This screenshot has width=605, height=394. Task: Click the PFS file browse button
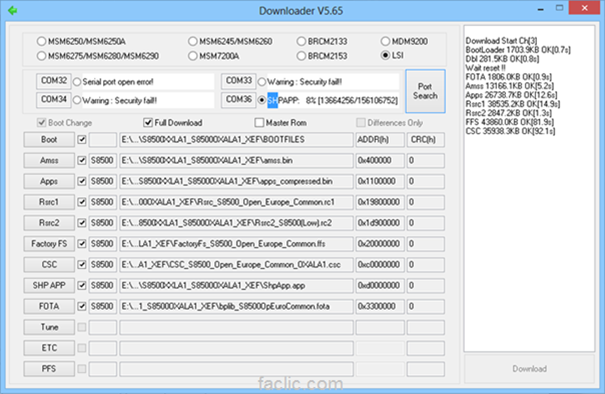click(49, 369)
